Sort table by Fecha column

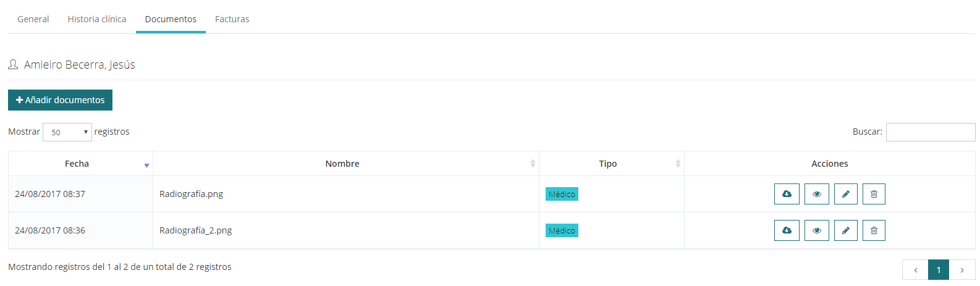coord(77,164)
